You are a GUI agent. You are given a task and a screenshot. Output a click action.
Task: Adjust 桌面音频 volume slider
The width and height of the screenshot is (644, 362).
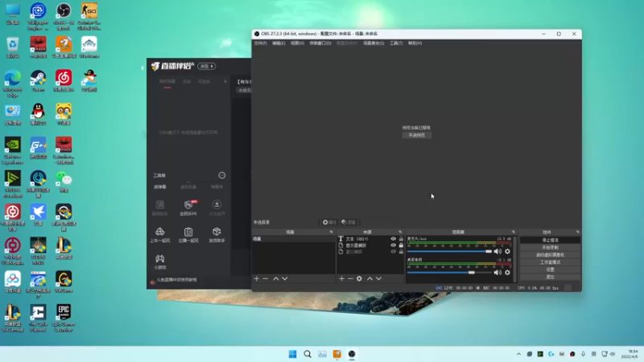coord(449,273)
